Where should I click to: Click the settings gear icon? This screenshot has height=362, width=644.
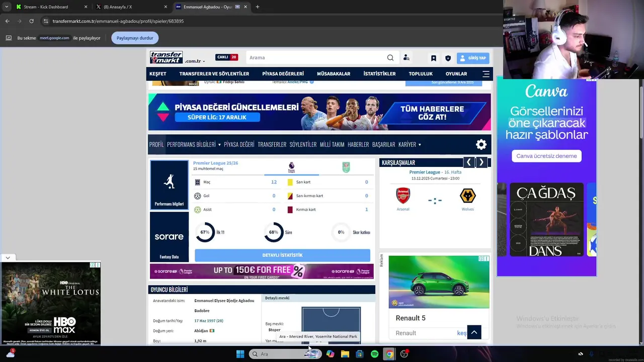(x=481, y=144)
